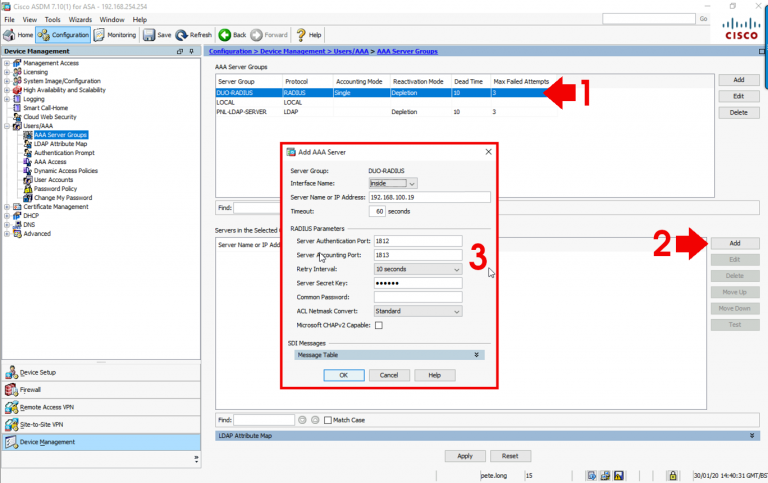Select AAA Access tree item
768x483 pixels.
(50, 162)
